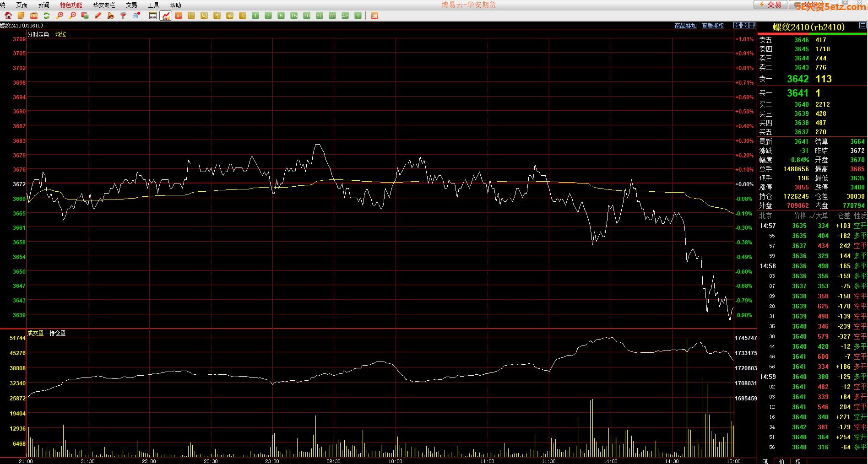Switch to the 价 tab at bottom
This screenshot has width=868, height=464.
781,461
